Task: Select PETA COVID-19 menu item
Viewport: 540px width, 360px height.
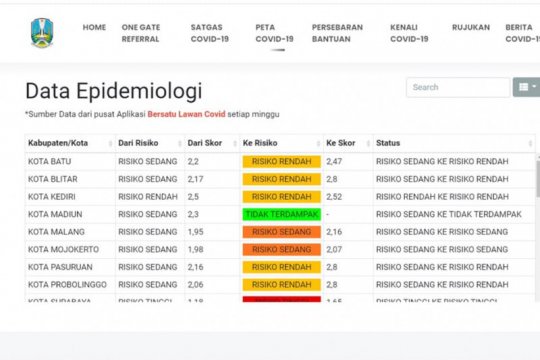Action: 274,33
